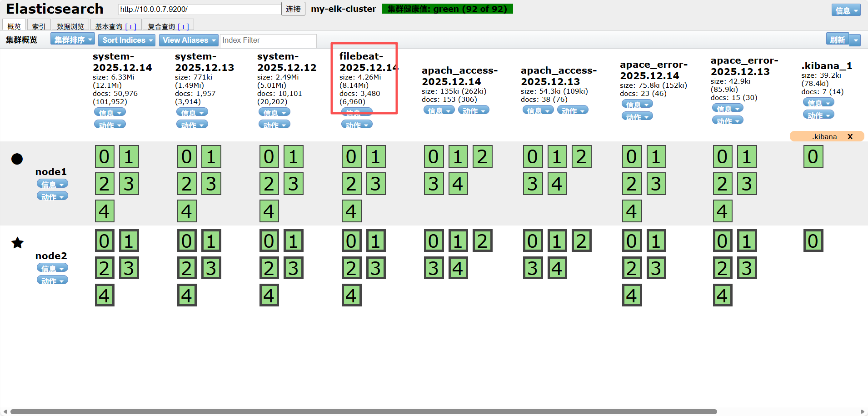The width and height of the screenshot is (868, 416).
Task: Select shard 4 of filebeat-2025.12.14 on node2
Action: click(x=351, y=295)
